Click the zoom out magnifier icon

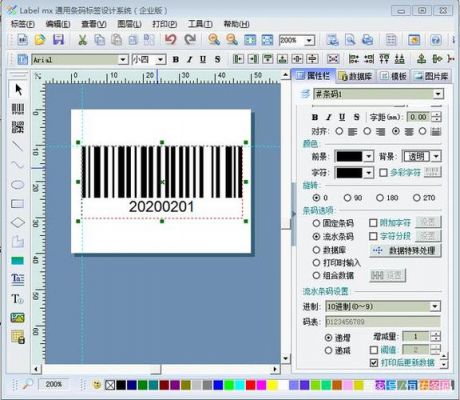click(x=232, y=40)
